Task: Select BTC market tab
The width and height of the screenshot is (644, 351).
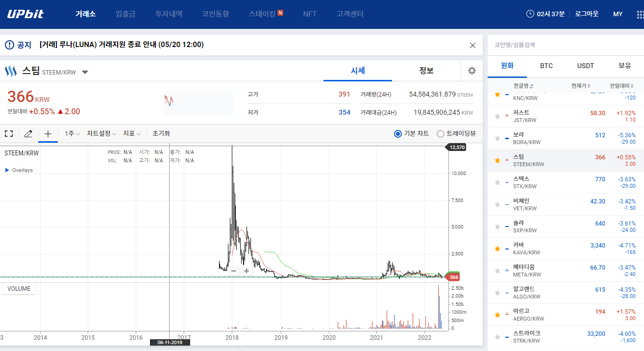Action: click(546, 66)
